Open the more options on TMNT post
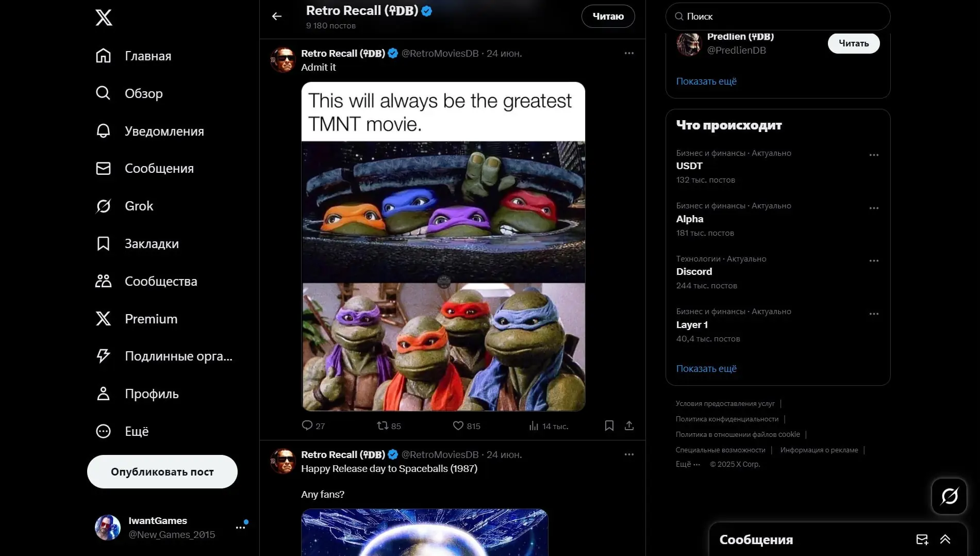980x556 pixels. pos(629,53)
